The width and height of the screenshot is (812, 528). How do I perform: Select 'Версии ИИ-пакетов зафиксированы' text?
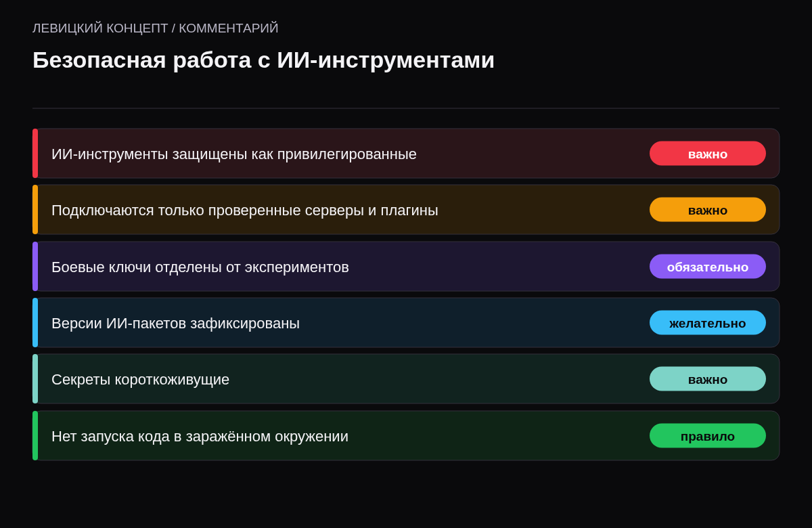point(175,324)
